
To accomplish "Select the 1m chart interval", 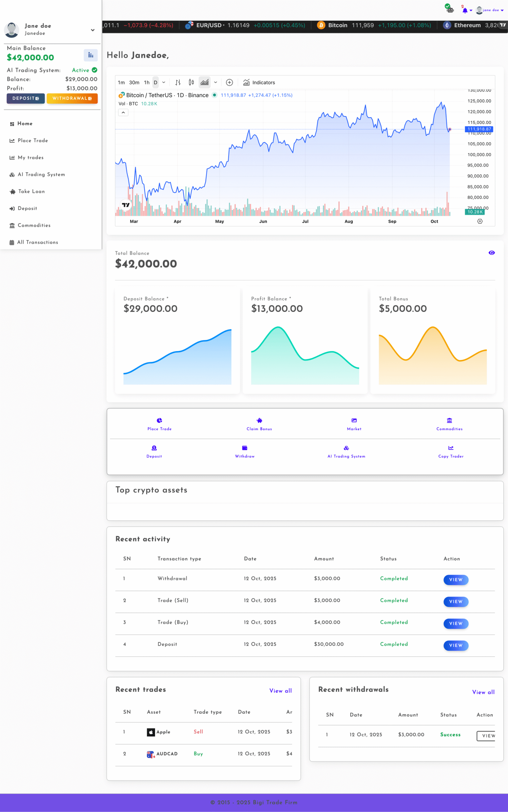I will [x=121, y=82].
